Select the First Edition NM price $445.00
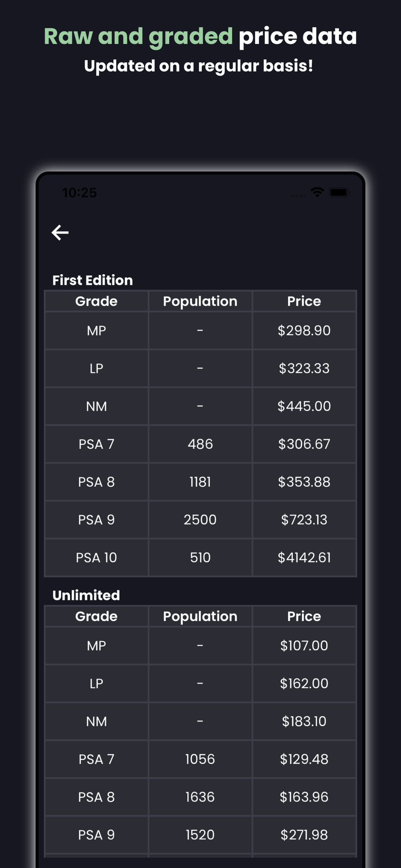This screenshot has width=401, height=868. [x=304, y=406]
